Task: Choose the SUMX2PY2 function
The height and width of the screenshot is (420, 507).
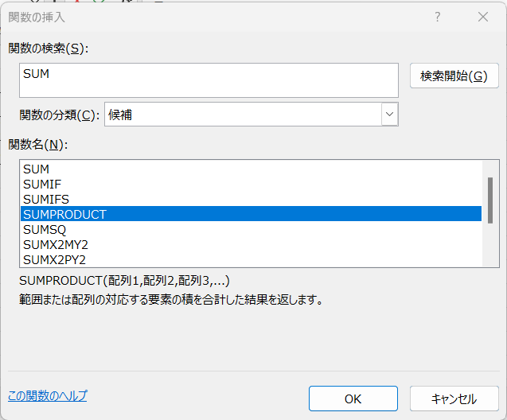Action: click(x=54, y=259)
